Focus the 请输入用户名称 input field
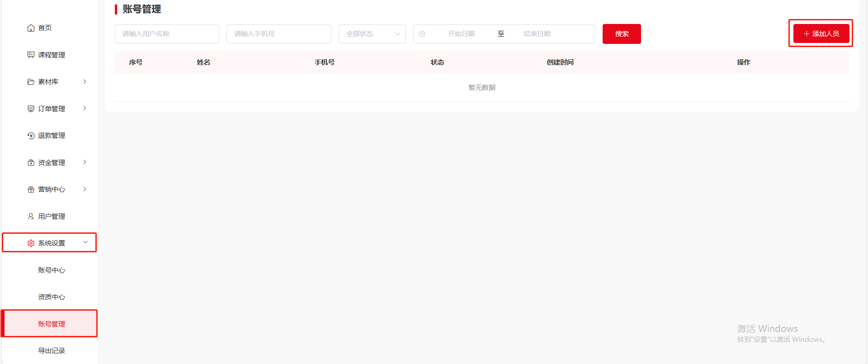Screen dimensions: 868x364 167,34
